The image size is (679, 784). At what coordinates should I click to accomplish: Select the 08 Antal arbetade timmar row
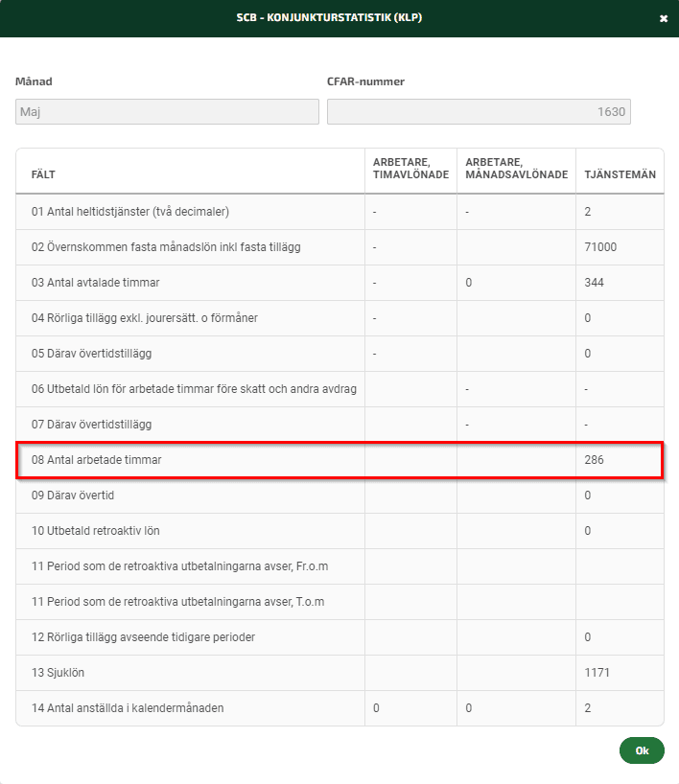point(339,460)
